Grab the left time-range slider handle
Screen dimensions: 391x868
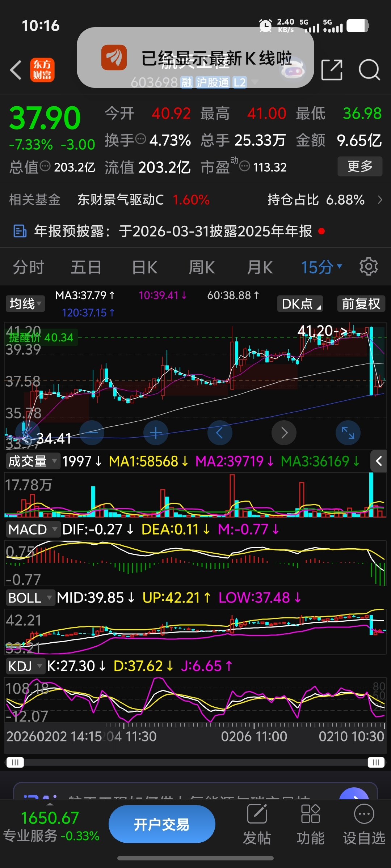click(15, 762)
